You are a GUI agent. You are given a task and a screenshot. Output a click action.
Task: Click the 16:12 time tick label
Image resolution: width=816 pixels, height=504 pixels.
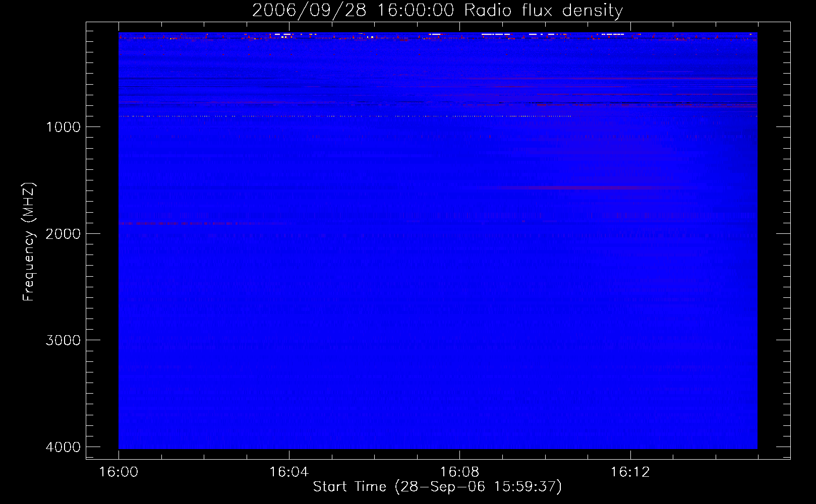[630, 472]
